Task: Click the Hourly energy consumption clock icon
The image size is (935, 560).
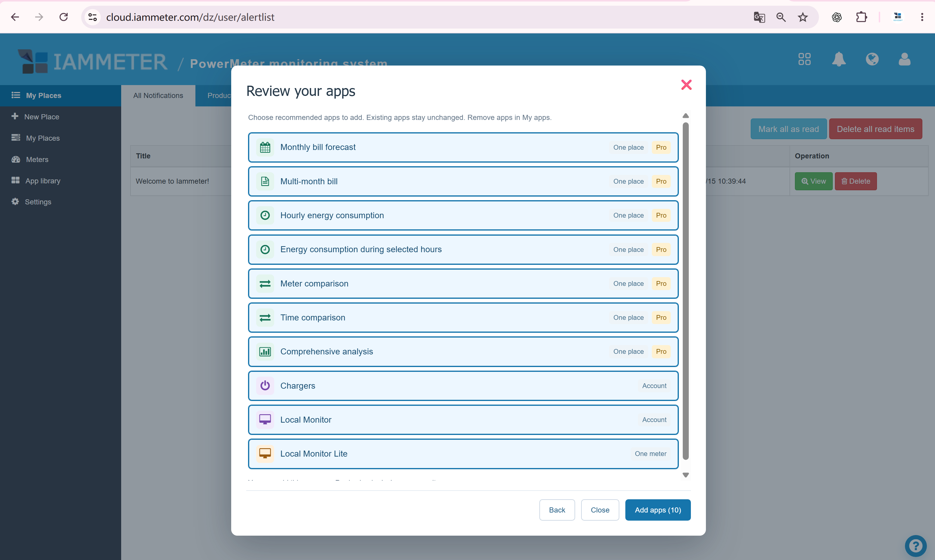Action: [265, 215]
